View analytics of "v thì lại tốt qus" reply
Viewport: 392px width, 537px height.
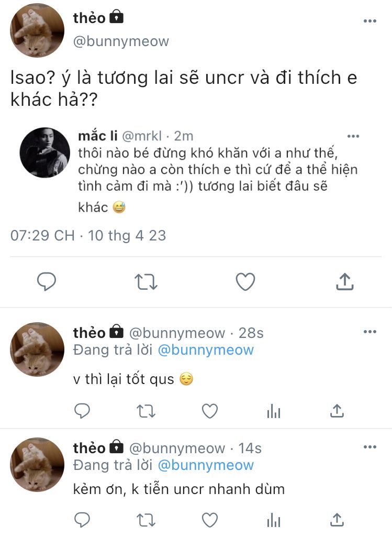[x=273, y=411]
